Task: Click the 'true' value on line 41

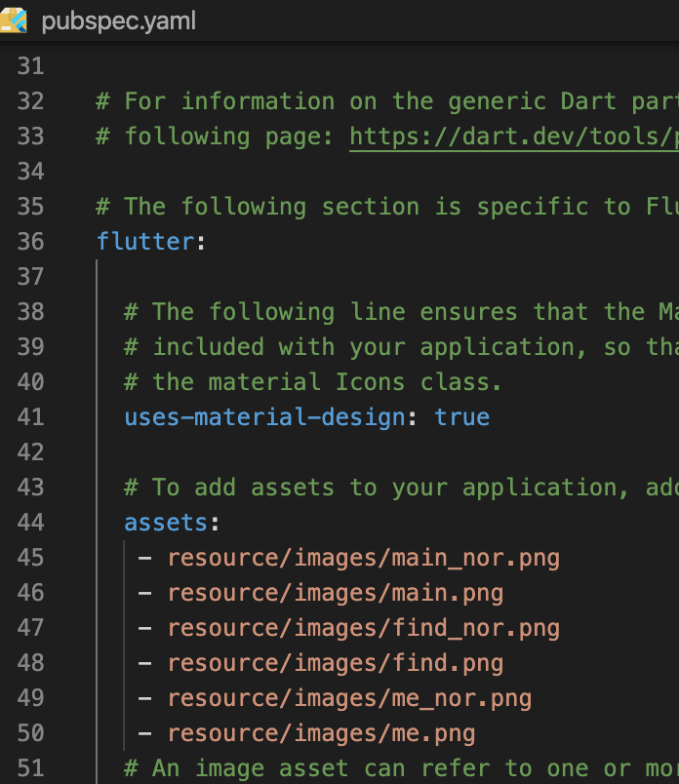Action: click(x=461, y=417)
